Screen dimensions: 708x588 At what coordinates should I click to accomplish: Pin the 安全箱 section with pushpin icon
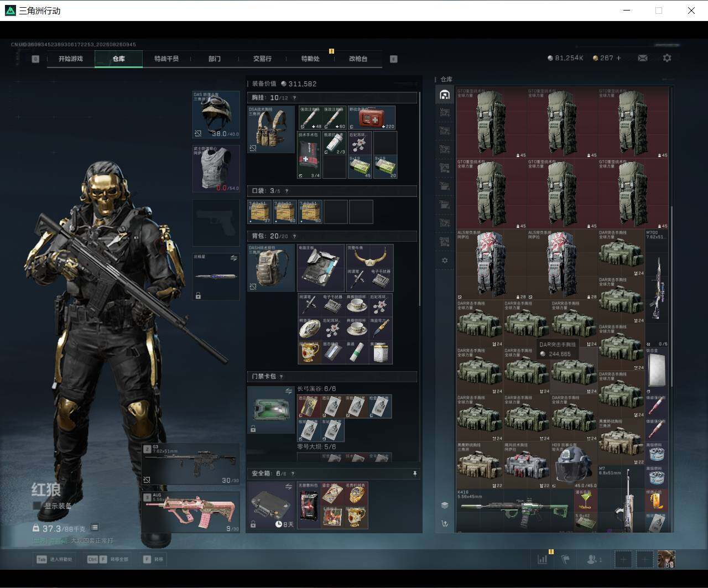pyautogui.click(x=415, y=473)
